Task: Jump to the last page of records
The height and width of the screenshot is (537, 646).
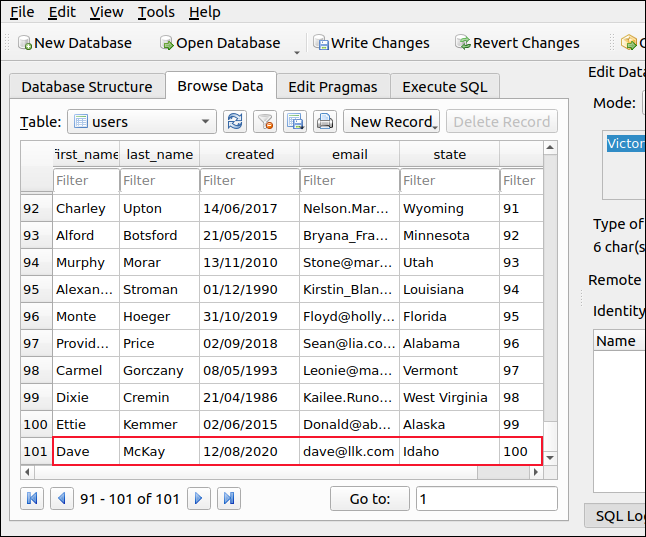Action: tap(228, 498)
